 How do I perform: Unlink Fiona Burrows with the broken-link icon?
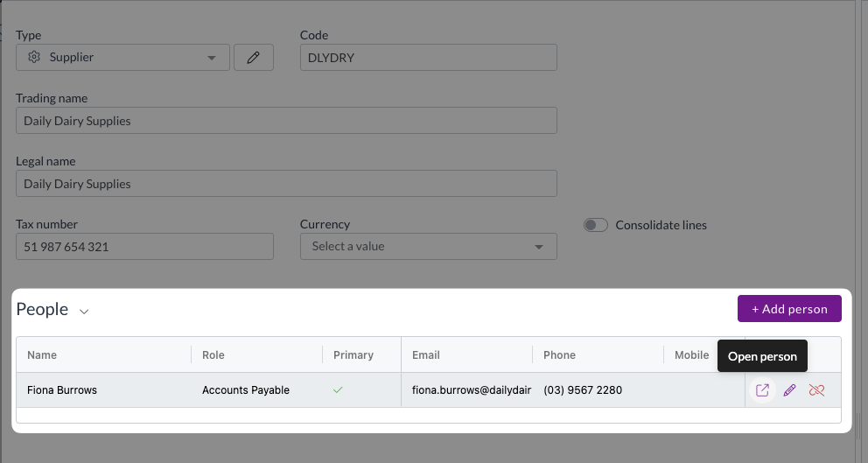point(816,389)
